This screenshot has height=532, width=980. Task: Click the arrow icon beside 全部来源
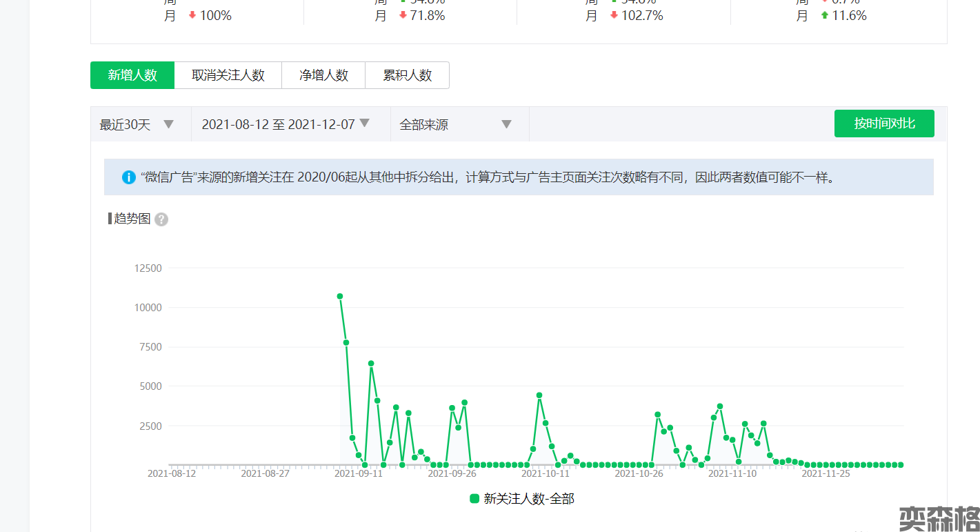[x=506, y=124]
